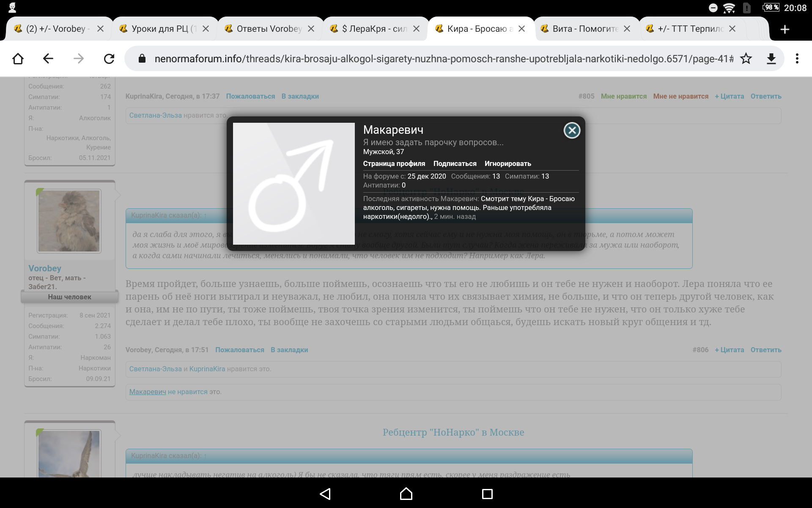
Task: Switch to 'Вита - Помогите' tab
Action: [x=585, y=29]
